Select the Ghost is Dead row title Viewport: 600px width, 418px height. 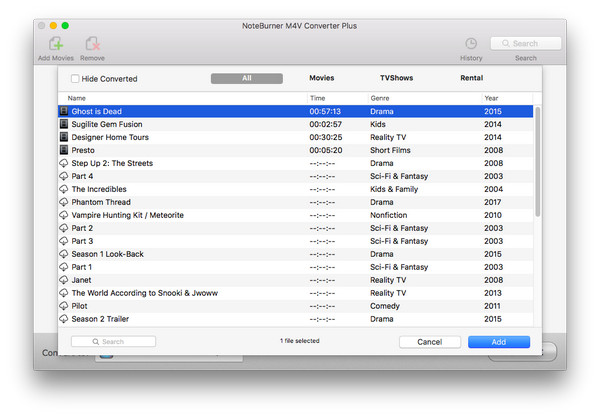pos(96,111)
